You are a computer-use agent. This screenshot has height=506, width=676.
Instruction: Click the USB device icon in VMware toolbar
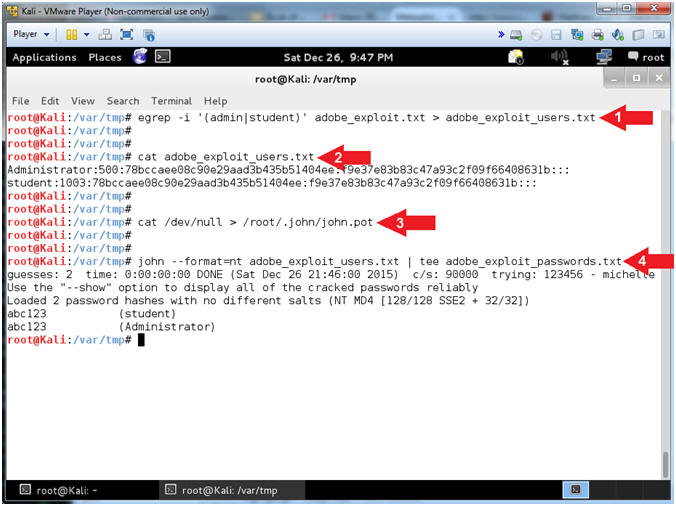coord(638,35)
